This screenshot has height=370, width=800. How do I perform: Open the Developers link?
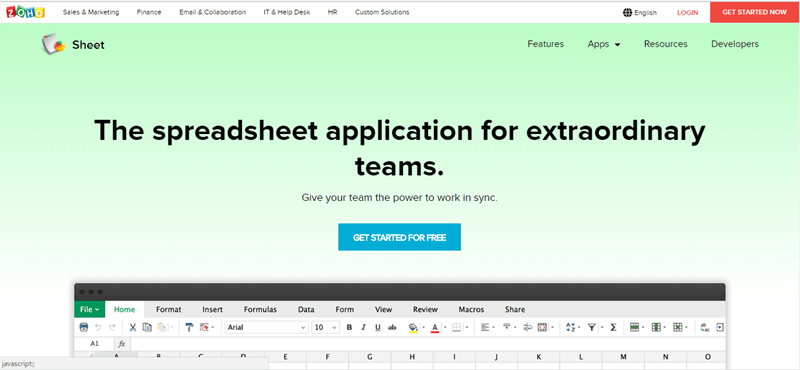coord(735,44)
